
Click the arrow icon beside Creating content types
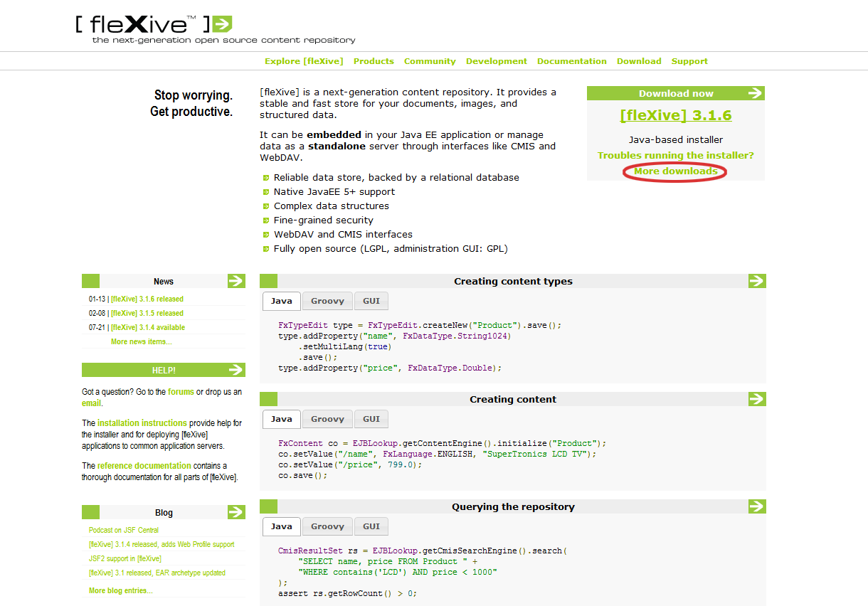point(757,281)
